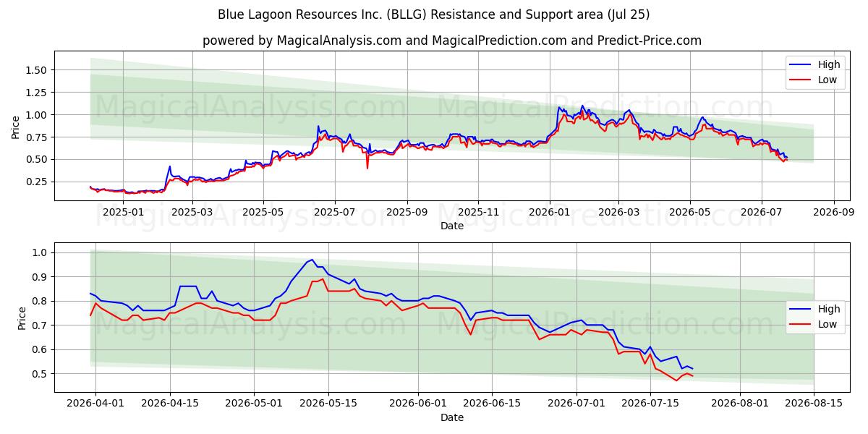Click the top chart 'Date' x-axis label
868x434 pixels.
[452, 226]
